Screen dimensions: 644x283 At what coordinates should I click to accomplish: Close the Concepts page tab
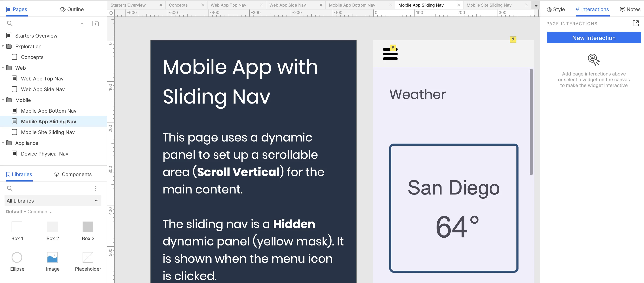pos(202,5)
